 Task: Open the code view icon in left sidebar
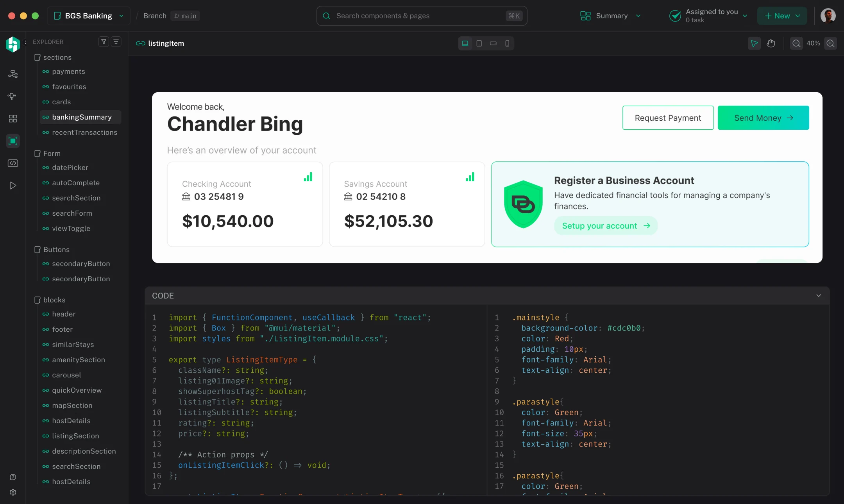coord(13,163)
